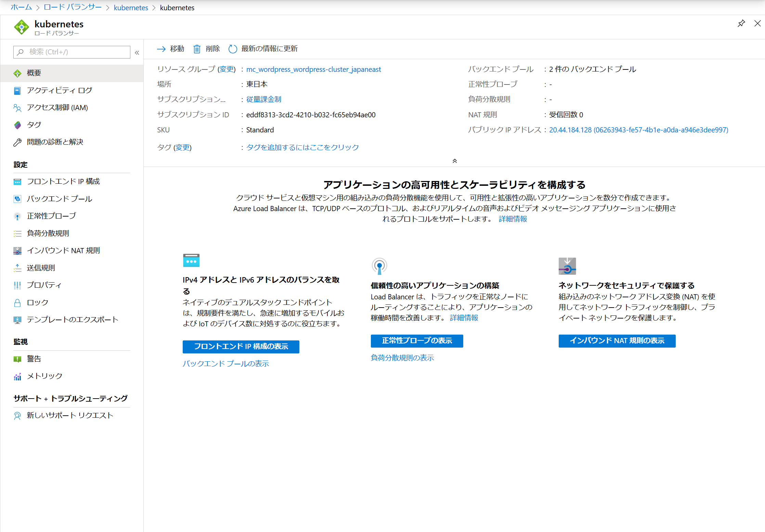Close the kubernetes blade with X
The height and width of the screenshot is (532, 765).
[x=757, y=23]
